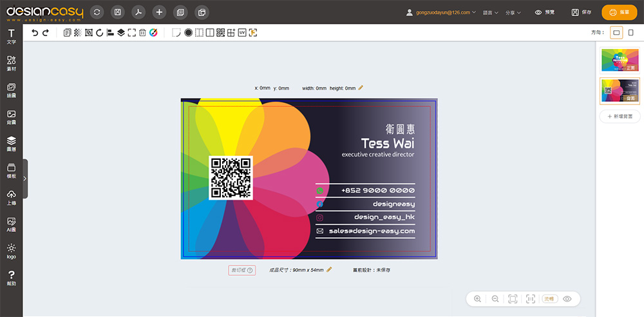Click the Redo arrow in the toolbar
The width and height of the screenshot is (644, 317).
46,33
